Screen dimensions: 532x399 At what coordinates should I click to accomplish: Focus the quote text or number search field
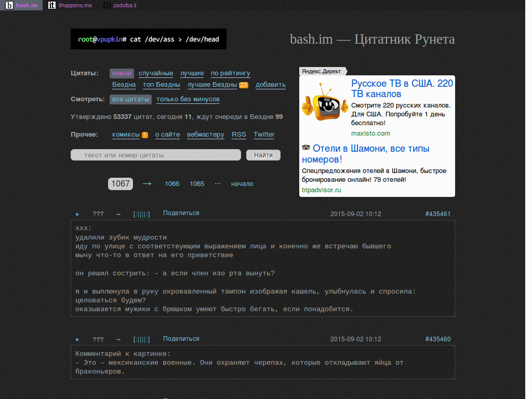(156, 155)
